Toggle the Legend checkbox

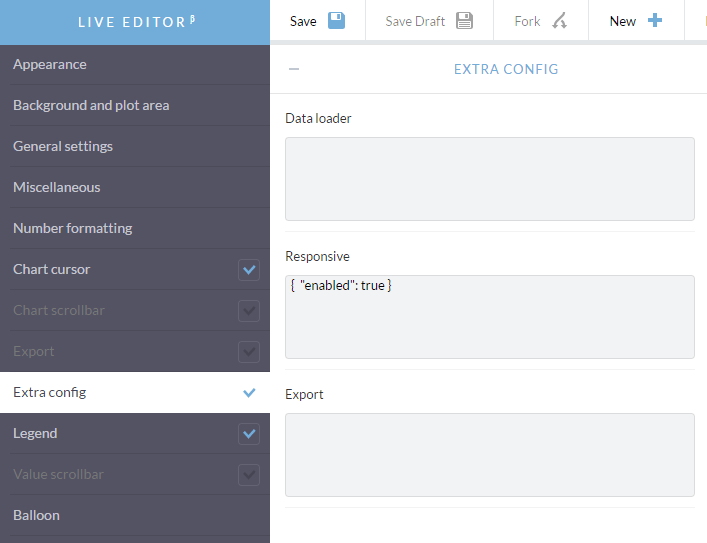click(x=249, y=434)
